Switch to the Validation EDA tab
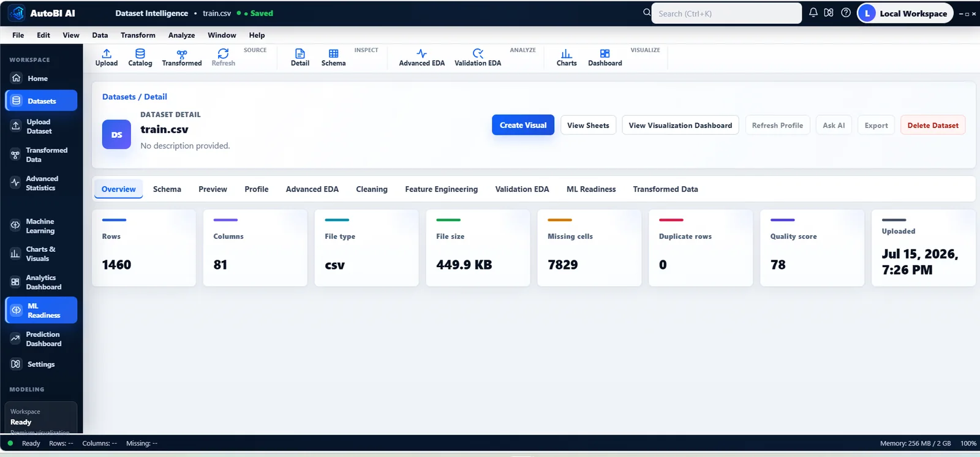980x457 pixels. tap(522, 189)
